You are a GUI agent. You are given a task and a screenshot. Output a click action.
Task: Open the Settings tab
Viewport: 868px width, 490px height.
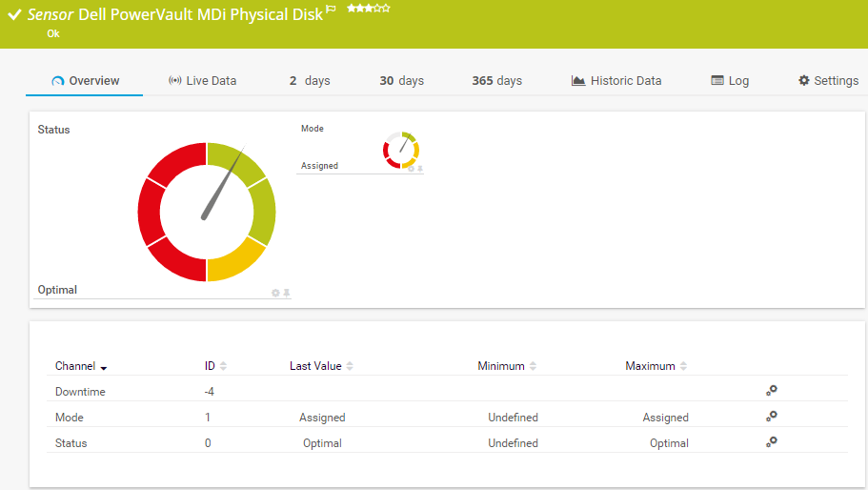(828, 81)
